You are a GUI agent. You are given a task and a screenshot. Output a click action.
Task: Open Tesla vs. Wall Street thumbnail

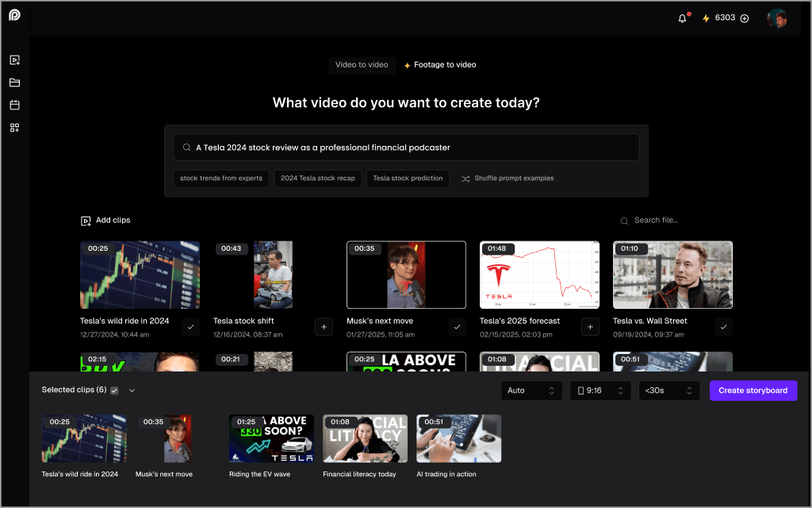click(x=672, y=275)
